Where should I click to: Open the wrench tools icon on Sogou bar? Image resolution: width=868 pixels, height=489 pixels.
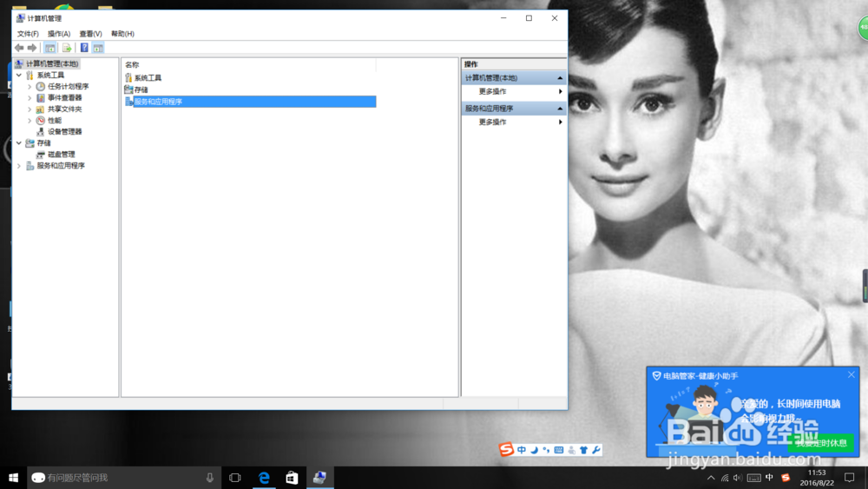point(596,450)
